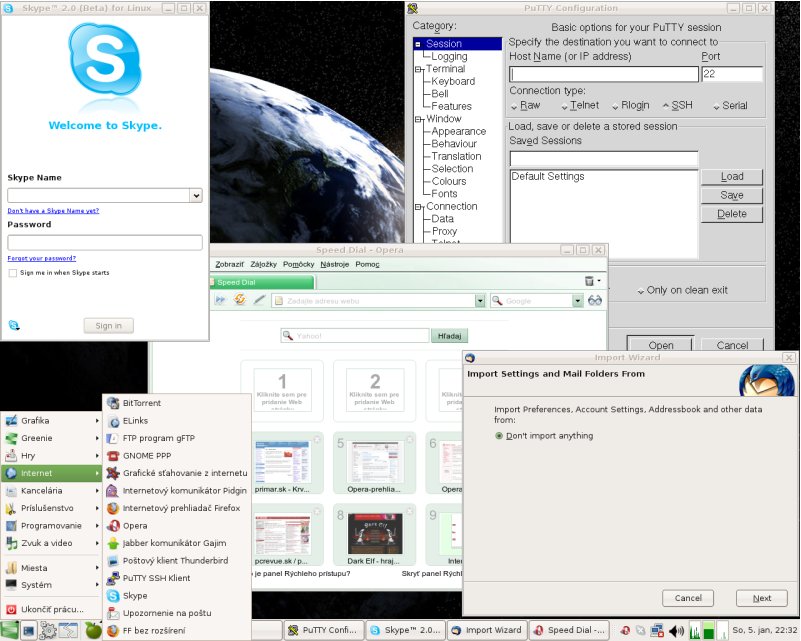Click 'Forgot your password?' link
The width and height of the screenshot is (801, 641).
tap(41, 258)
